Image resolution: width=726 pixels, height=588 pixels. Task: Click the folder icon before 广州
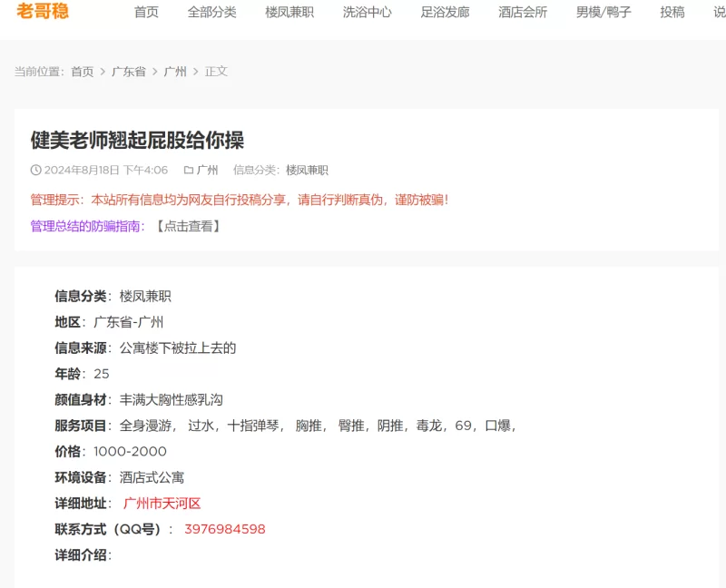pos(189,170)
